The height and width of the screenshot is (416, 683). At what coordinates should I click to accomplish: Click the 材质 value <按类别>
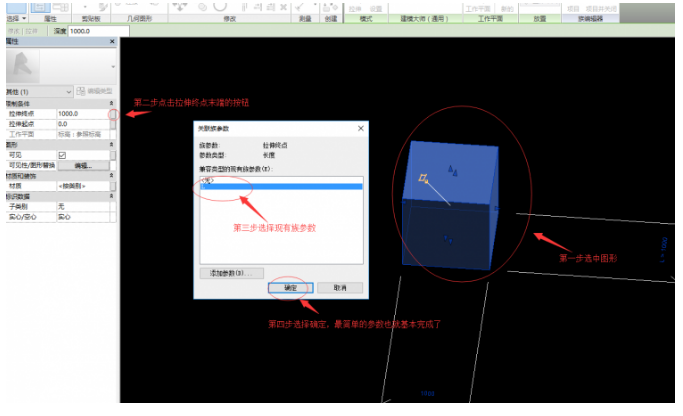83,186
